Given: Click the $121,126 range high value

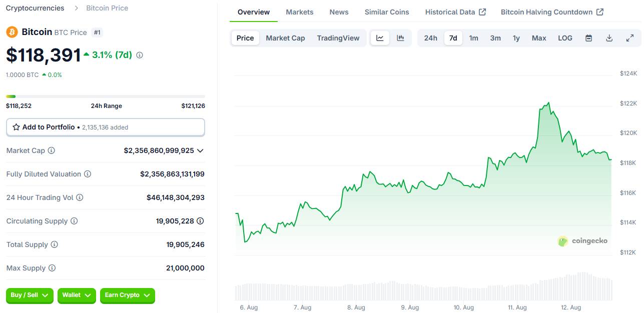Looking at the screenshot, I should (x=193, y=106).
